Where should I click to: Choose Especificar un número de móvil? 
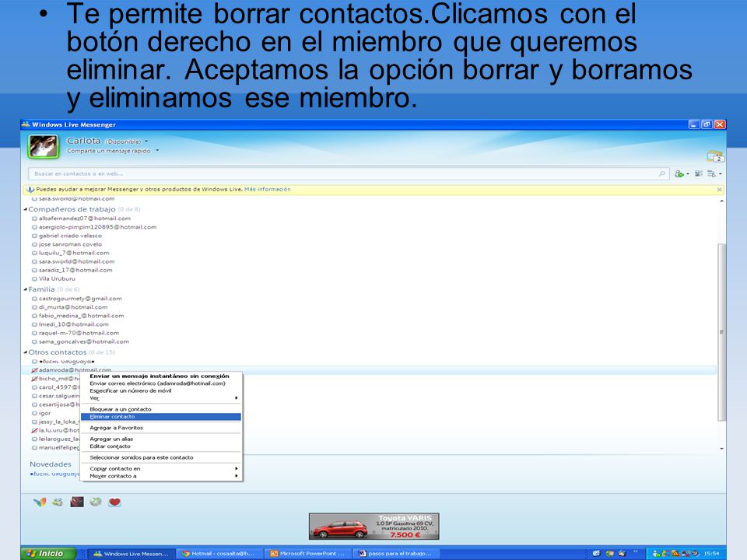[161, 390]
